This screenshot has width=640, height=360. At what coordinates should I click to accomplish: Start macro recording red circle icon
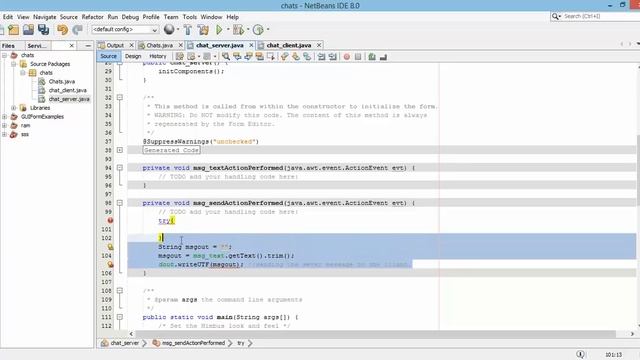click(347, 57)
